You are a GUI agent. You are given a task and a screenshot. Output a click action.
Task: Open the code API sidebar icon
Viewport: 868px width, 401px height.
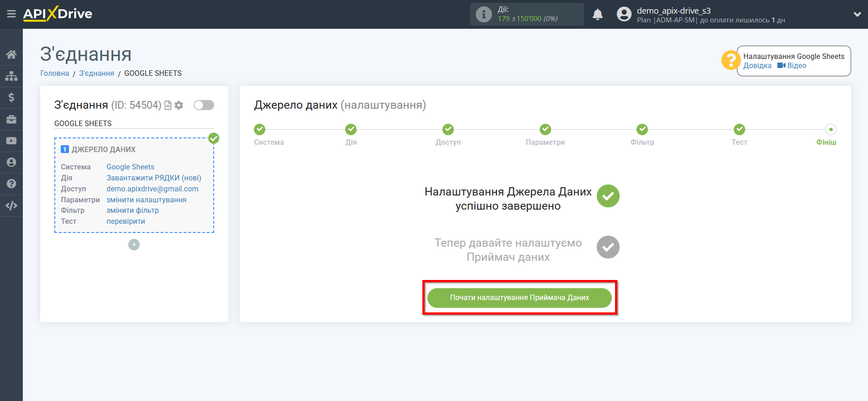point(11,206)
